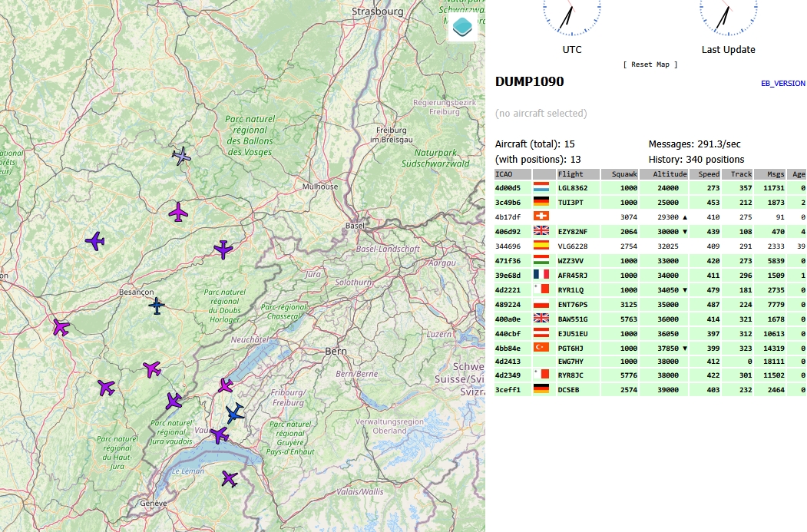The width and height of the screenshot is (807, 532).
Task: Select flight EZY82NF in the table
Action: (x=572, y=232)
